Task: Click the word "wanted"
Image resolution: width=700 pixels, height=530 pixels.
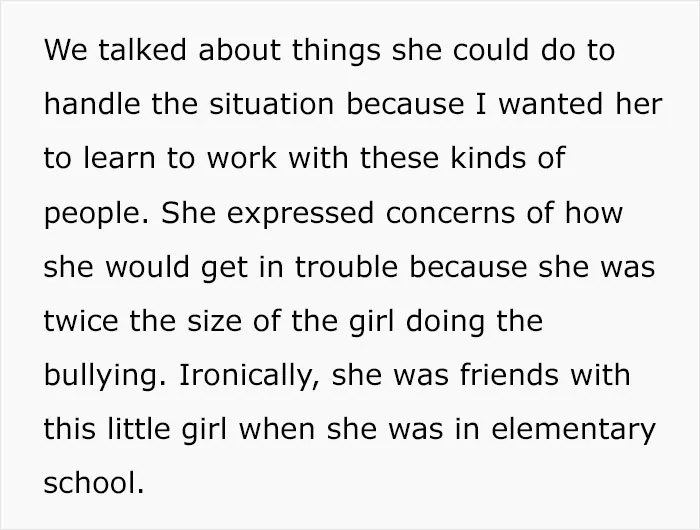Action: pos(551,104)
